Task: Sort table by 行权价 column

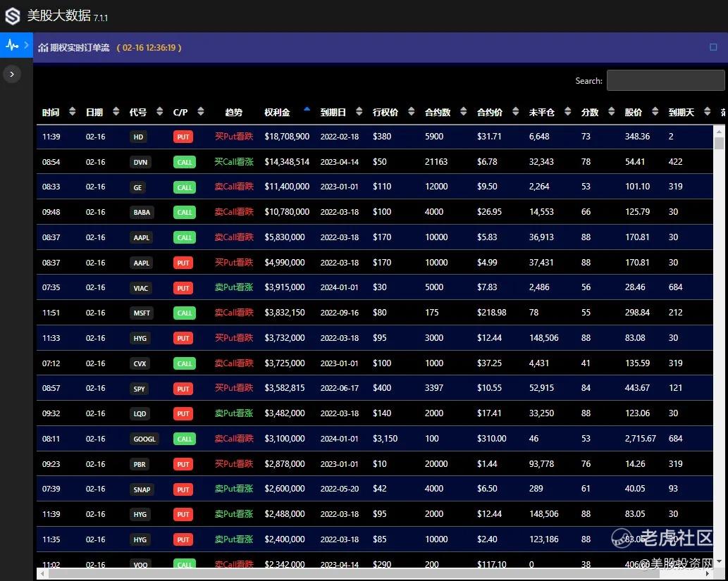Action: (393, 112)
